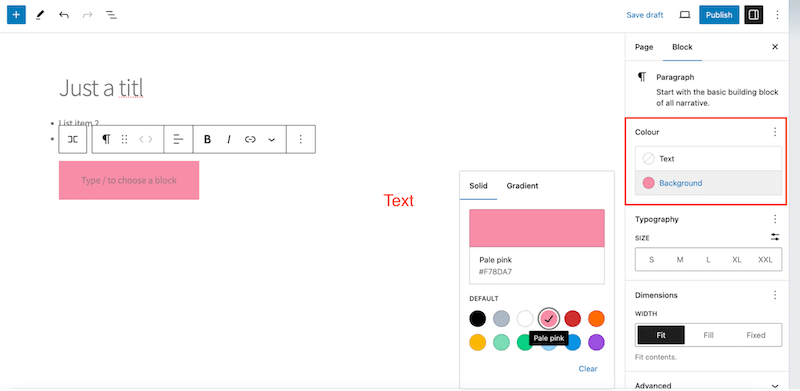
Task: Open Dimensions panel options menu
Action: click(775, 295)
